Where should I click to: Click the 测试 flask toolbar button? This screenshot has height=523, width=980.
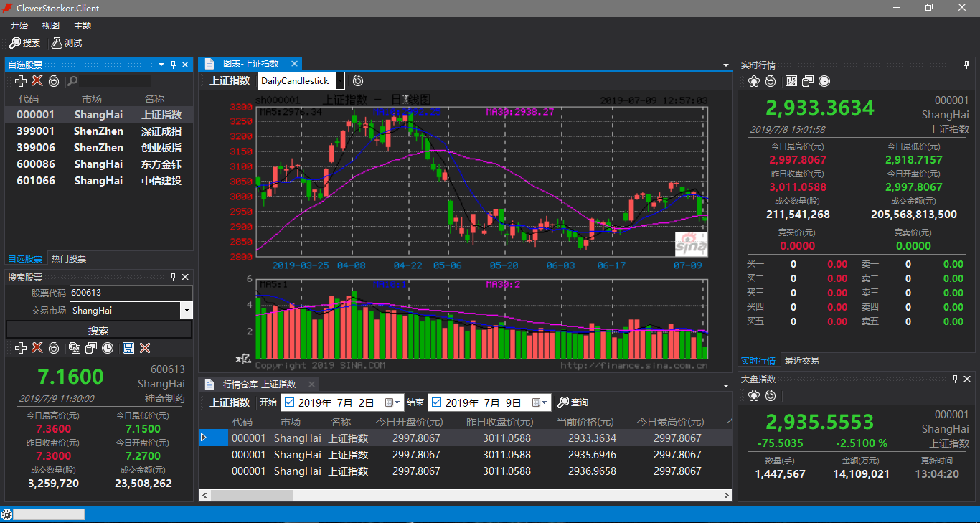coord(67,43)
